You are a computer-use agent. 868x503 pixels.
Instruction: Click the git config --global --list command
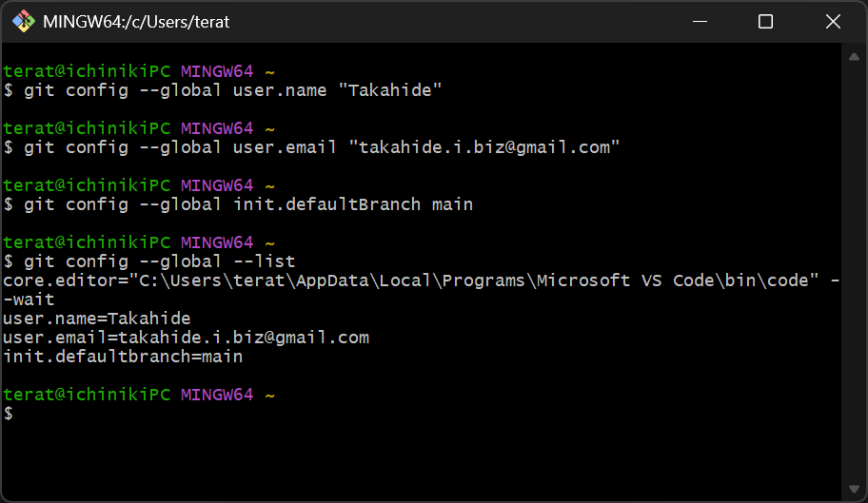[x=149, y=261]
